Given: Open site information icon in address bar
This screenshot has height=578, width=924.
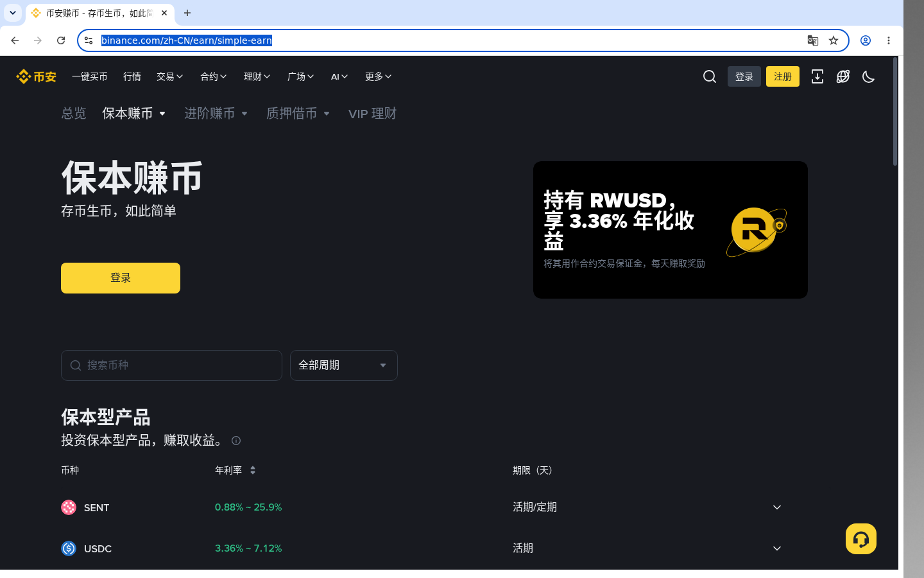Looking at the screenshot, I should tap(89, 40).
